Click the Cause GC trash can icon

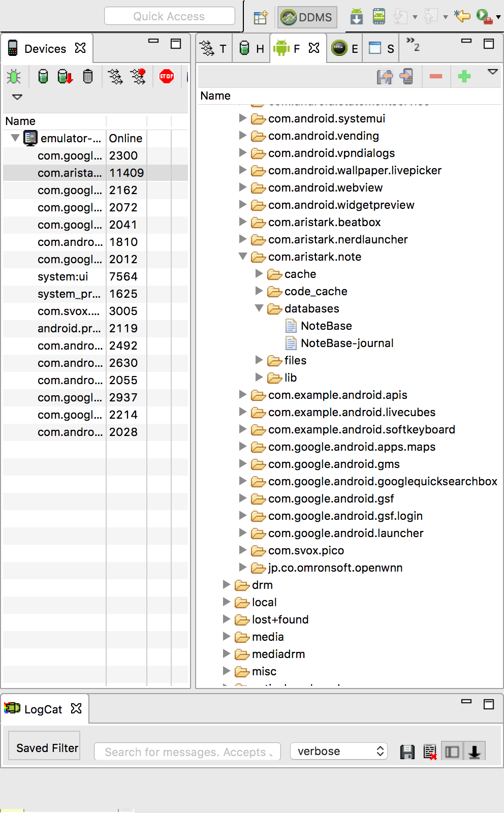tap(88, 77)
